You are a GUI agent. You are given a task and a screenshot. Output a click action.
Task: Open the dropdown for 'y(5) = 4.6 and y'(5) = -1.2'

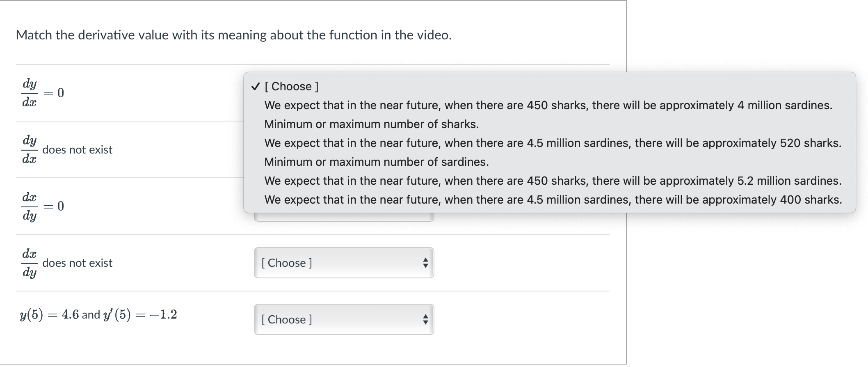tap(345, 320)
